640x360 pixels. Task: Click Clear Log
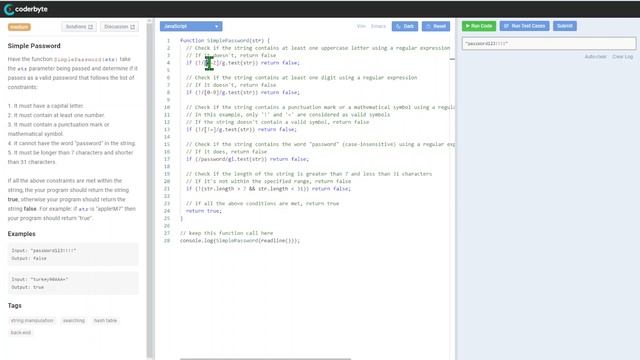pyautogui.click(x=622, y=57)
